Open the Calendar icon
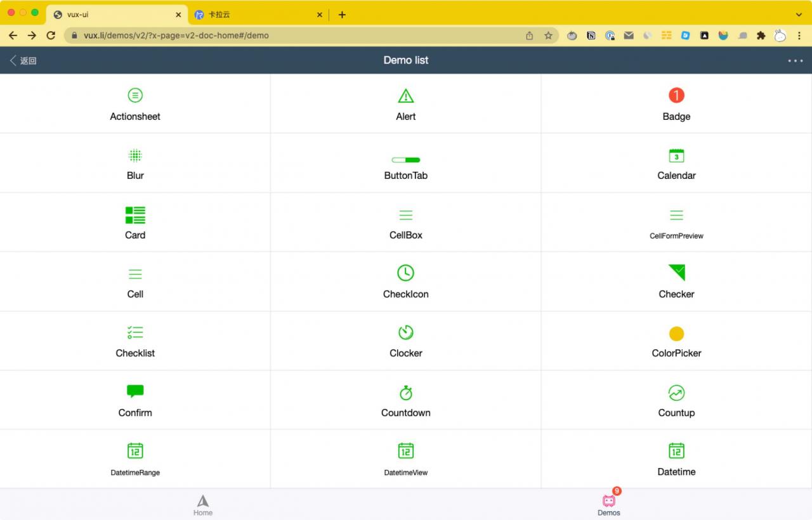The image size is (812, 520). point(676,155)
